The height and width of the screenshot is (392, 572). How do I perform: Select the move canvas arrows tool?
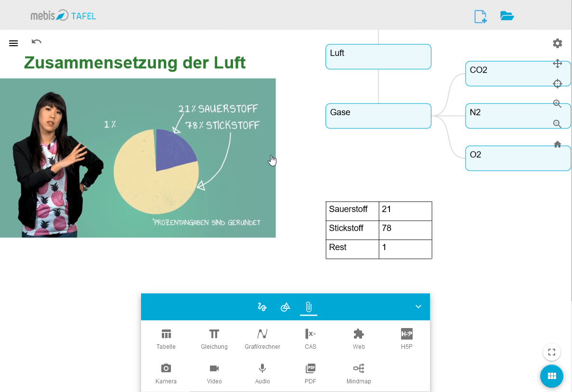pos(558,63)
